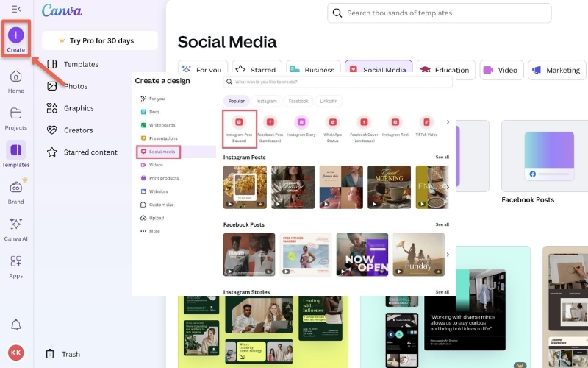This screenshot has width=588, height=368.
Task: Click See all for Instagram Stories
Action: click(442, 291)
